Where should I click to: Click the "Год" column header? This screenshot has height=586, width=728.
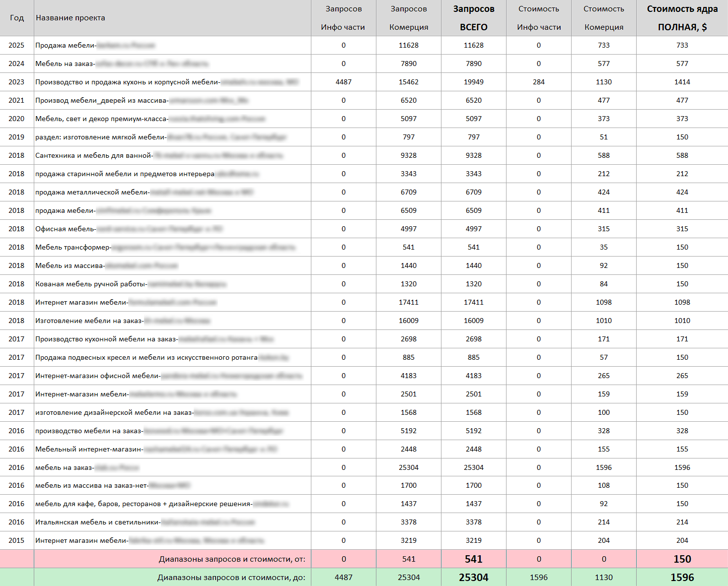point(16,18)
